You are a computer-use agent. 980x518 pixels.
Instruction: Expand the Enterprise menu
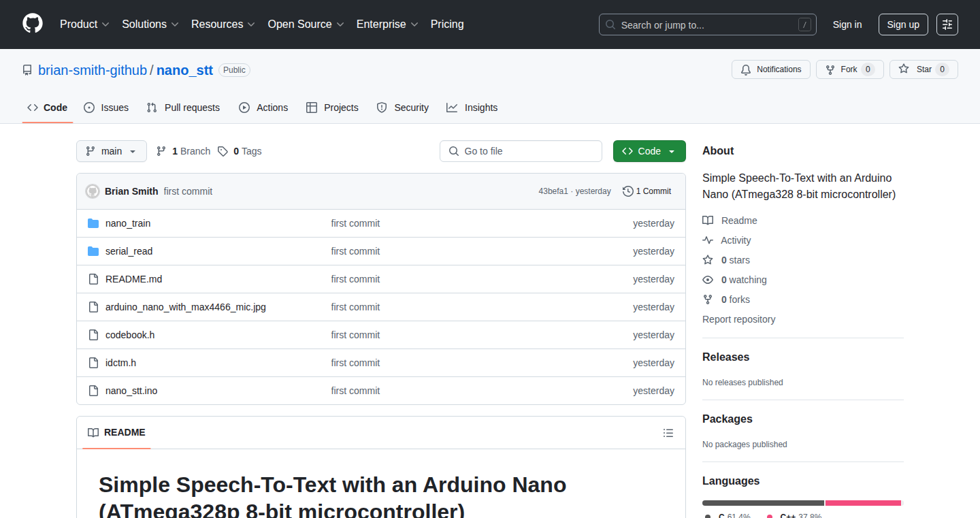(387, 24)
